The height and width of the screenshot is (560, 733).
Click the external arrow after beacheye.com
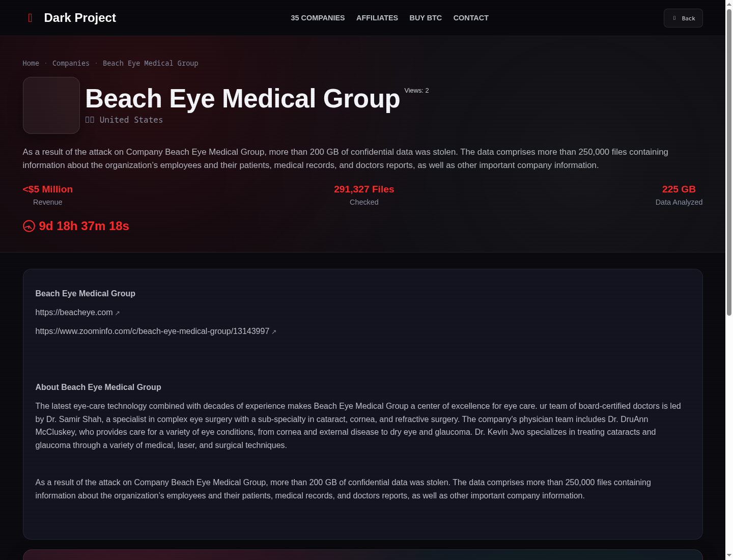click(118, 313)
